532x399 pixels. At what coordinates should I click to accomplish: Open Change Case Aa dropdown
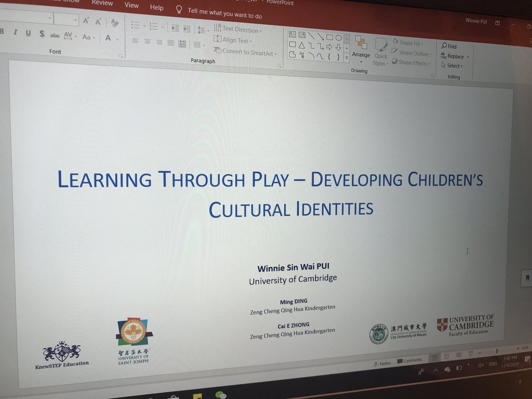click(89, 37)
